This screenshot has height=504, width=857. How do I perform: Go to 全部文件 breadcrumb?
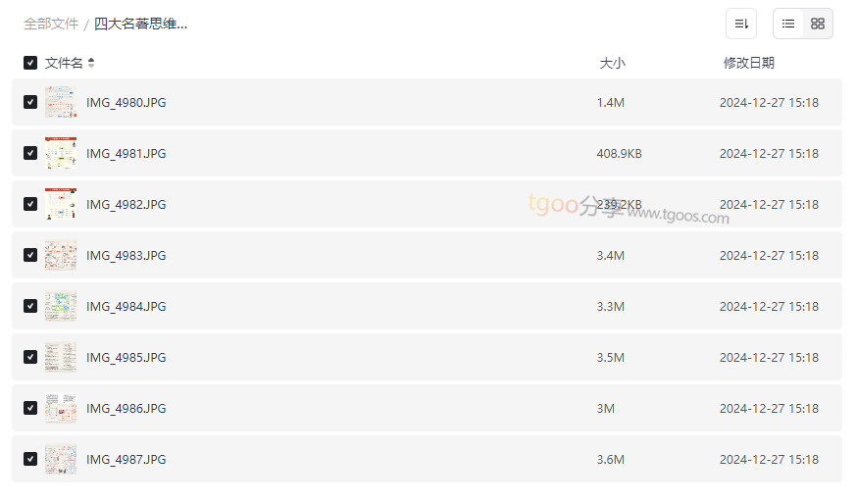(x=51, y=25)
